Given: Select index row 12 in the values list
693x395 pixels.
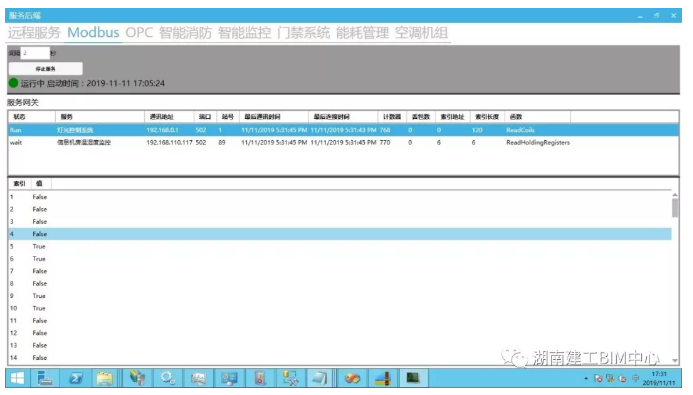Looking at the screenshot, I should pos(340,333).
